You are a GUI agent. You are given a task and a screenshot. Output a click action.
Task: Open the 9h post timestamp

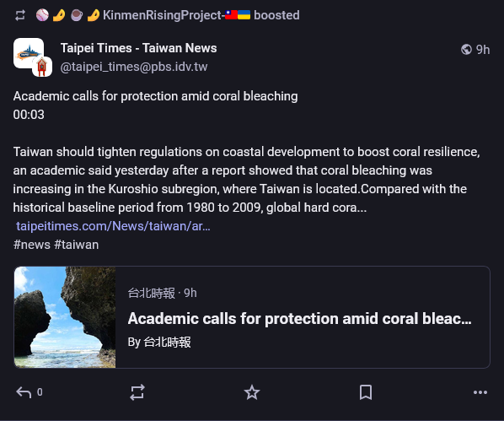[x=483, y=50]
